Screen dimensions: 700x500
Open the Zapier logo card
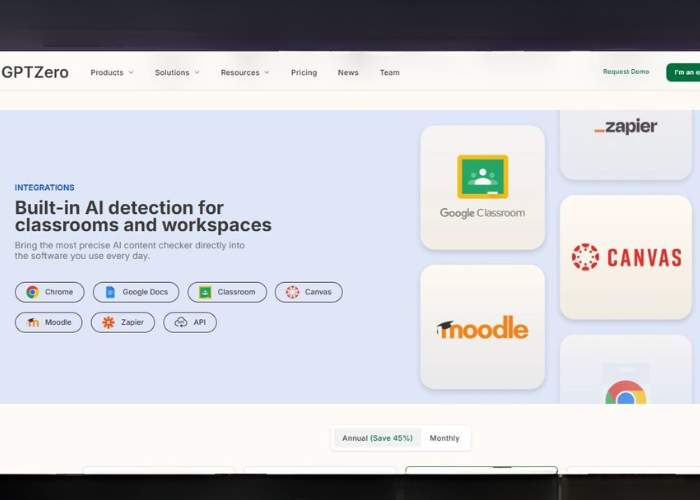(626, 145)
